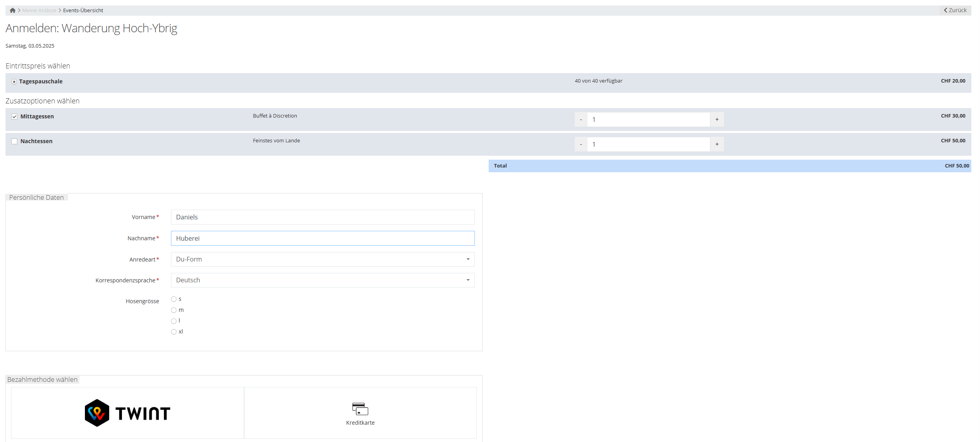Decrease Nachtessen quantity with minus
Screen dimensions: 980x442
point(581,144)
